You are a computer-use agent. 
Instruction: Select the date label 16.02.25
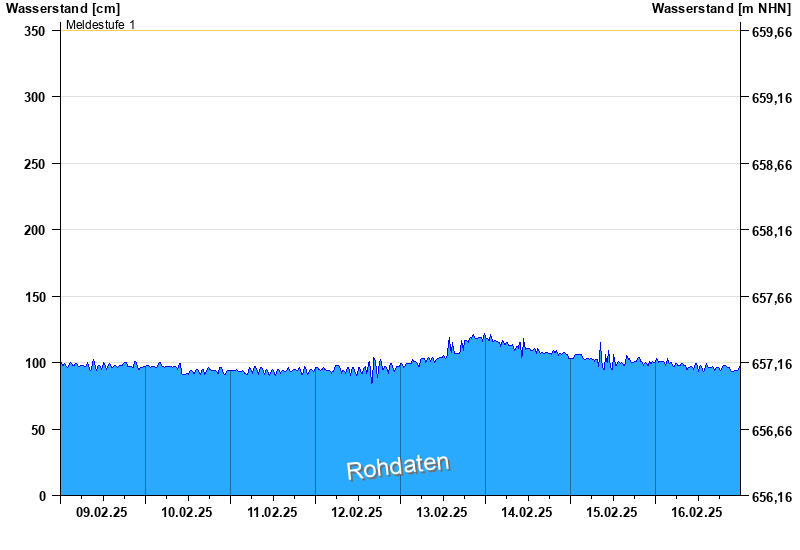(x=696, y=512)
